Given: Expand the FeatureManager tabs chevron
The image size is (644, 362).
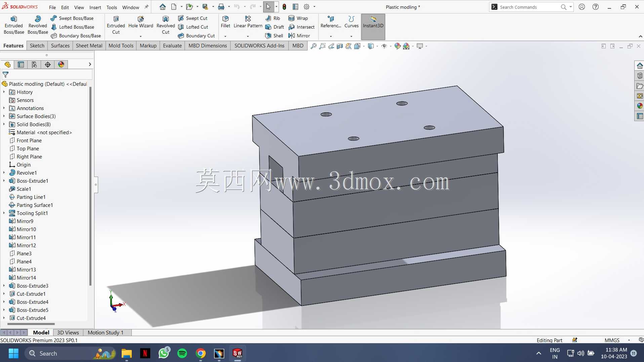Looking at the screenshot, I should pyautogui.click(x=90, y=64).
